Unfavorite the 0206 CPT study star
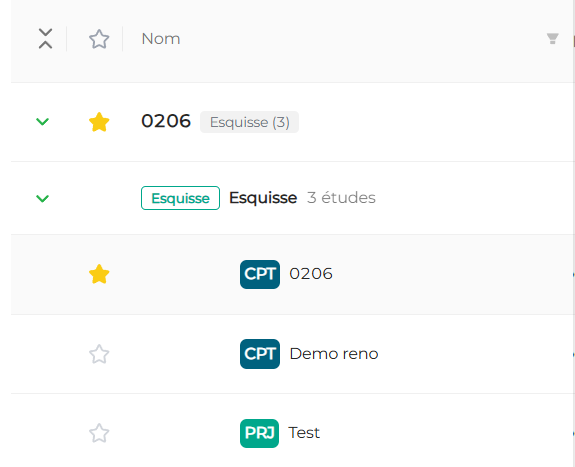 (x=99, y=274)
